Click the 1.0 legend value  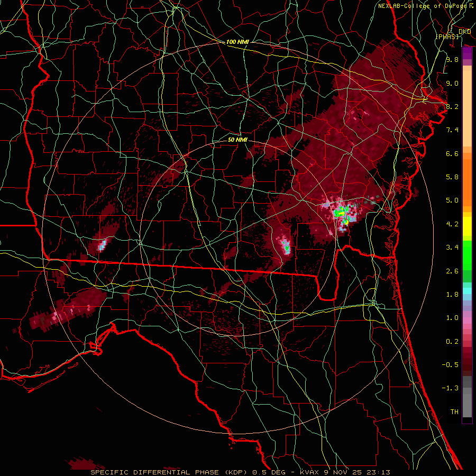point(452,318)
